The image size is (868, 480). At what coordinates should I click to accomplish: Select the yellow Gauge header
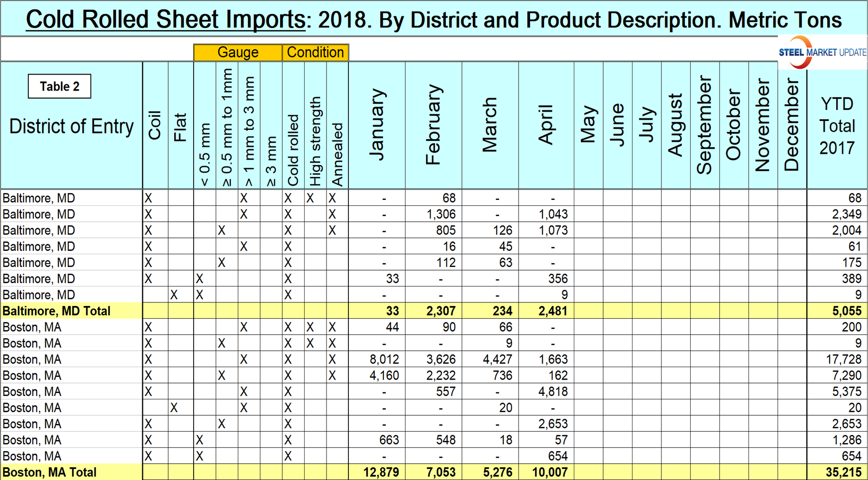click(238, 52)
